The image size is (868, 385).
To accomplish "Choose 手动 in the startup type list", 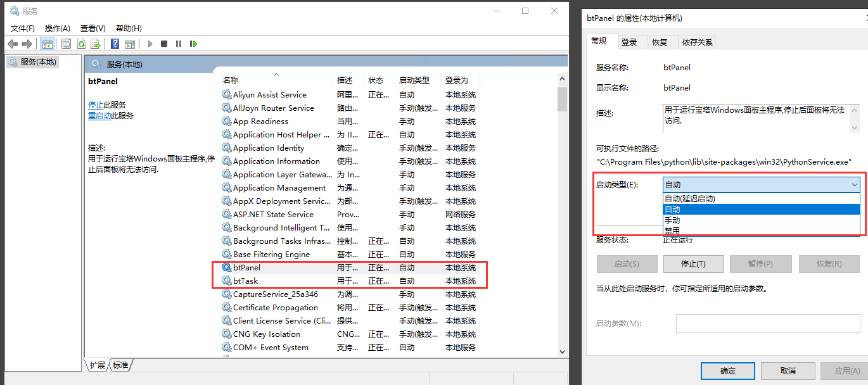I will point(762,220).
